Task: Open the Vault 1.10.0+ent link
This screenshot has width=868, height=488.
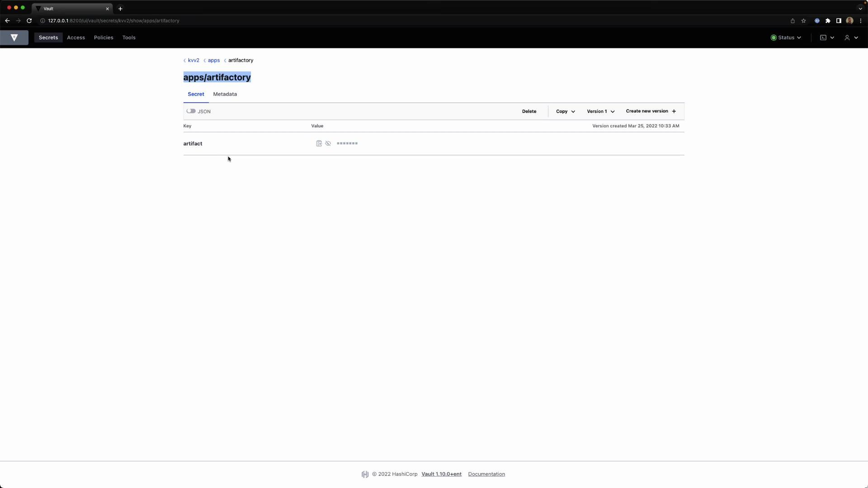Action: [x=441, y=474]
